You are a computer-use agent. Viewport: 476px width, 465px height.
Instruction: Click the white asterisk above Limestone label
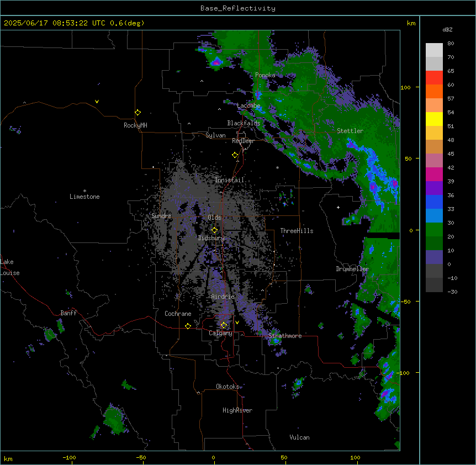click(x=84, y=191)
